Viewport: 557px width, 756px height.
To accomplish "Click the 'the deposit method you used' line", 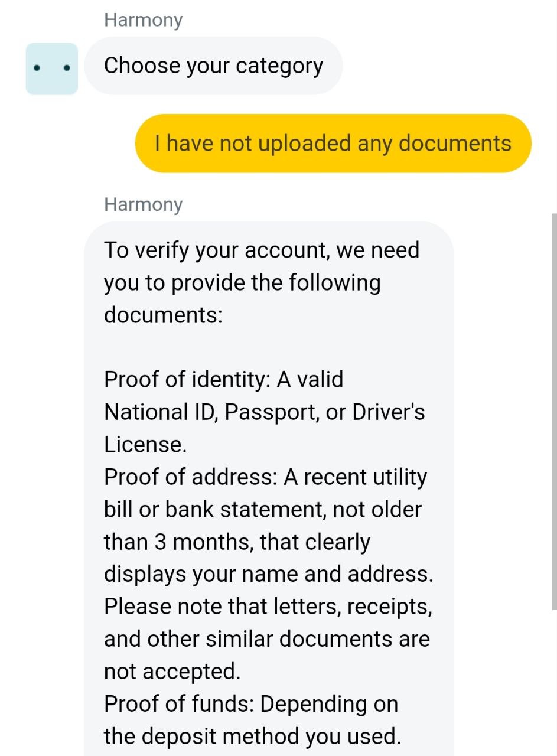I will pos(252,737).
